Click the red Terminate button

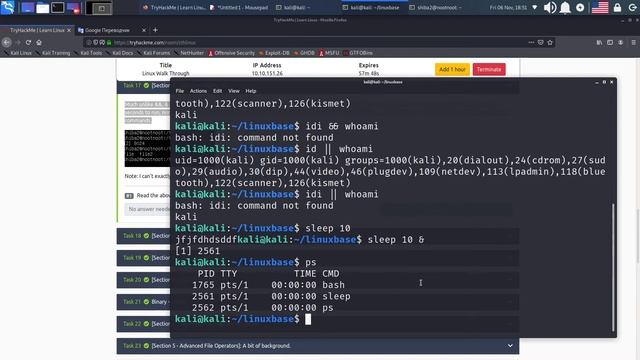489,69
